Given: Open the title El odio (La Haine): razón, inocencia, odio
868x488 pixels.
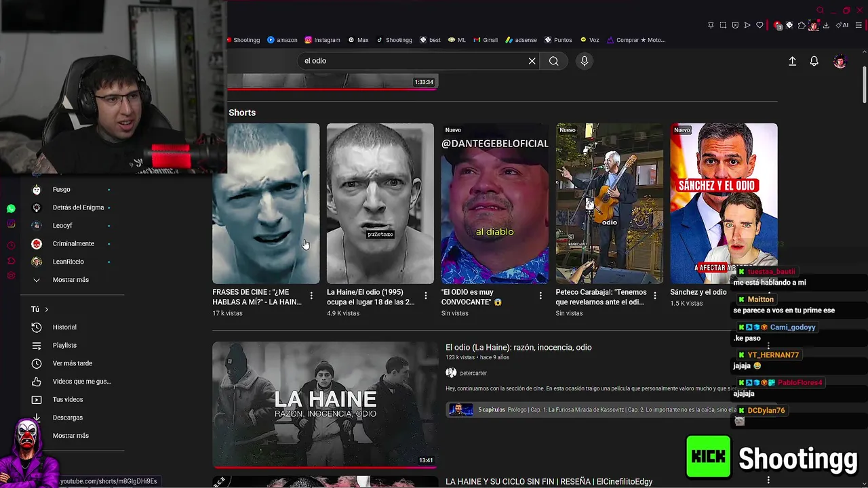Looking at the screenshot, I should pos(519,348).
